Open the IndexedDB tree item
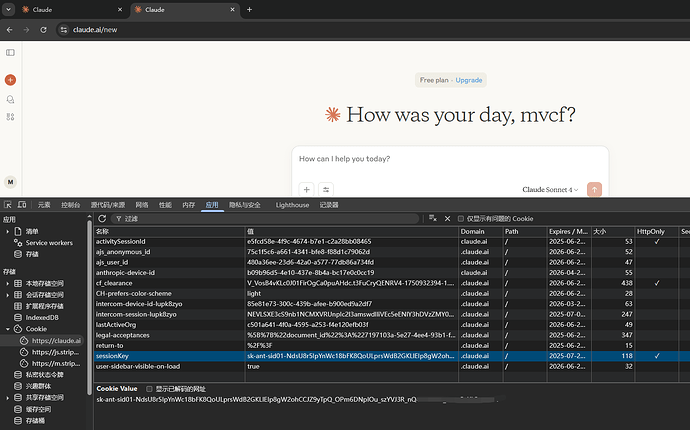 (42, 317)
